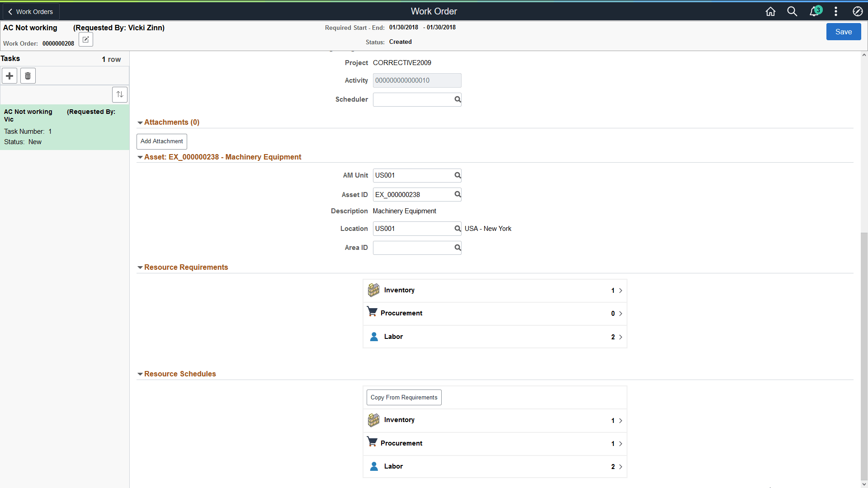Click the Copy From Requirements button
Viewport: 868px width, 488px height.
point(404,397)
